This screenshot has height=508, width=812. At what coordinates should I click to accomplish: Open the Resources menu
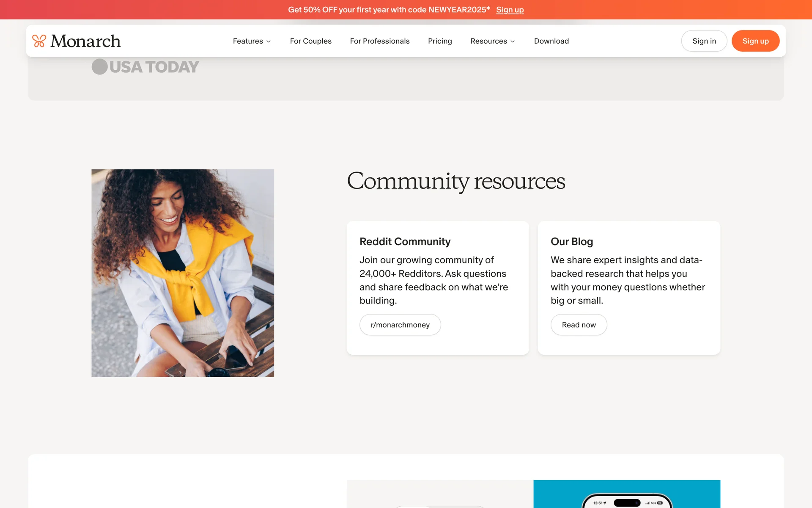[488, 41]
